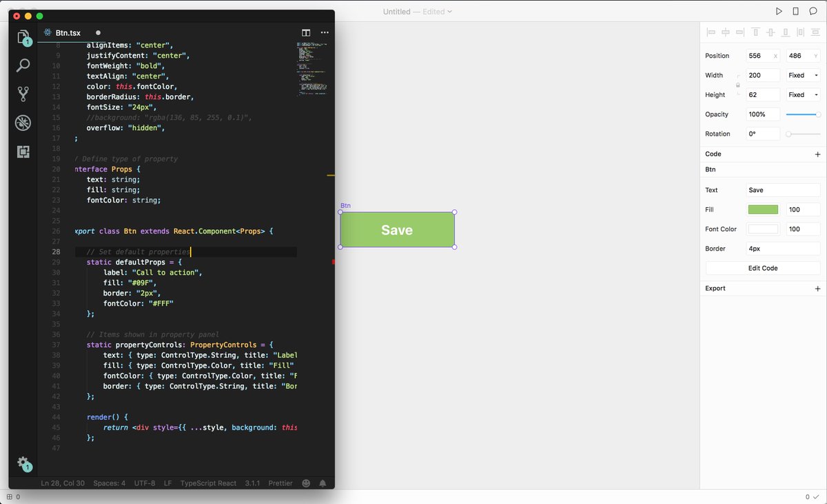Click the code minimap in editor
Image resolution: width=827 pixels, height=504 pixels.
314,69
